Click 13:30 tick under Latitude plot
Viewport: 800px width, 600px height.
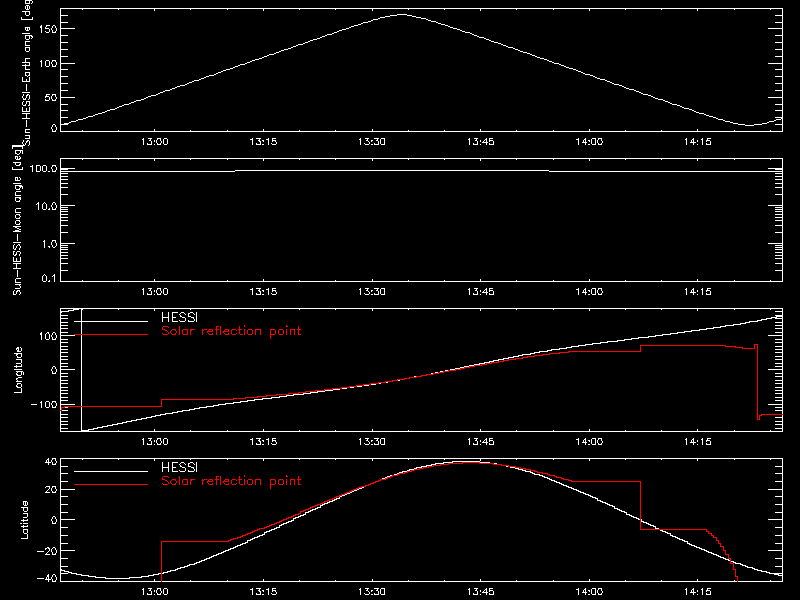372,592
